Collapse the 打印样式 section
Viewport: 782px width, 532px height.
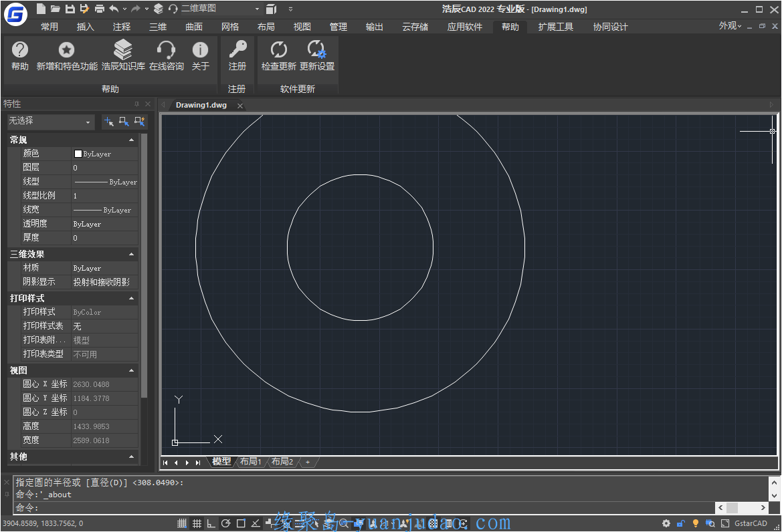[131, 298]
